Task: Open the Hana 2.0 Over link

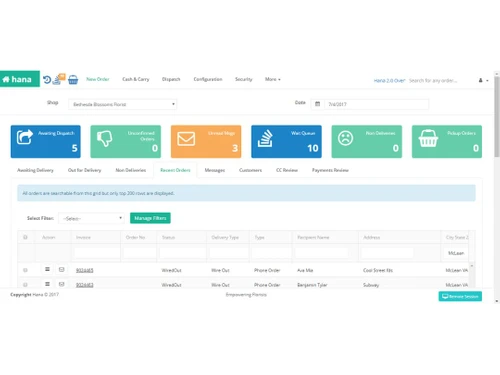Action: tap(389, 80)
